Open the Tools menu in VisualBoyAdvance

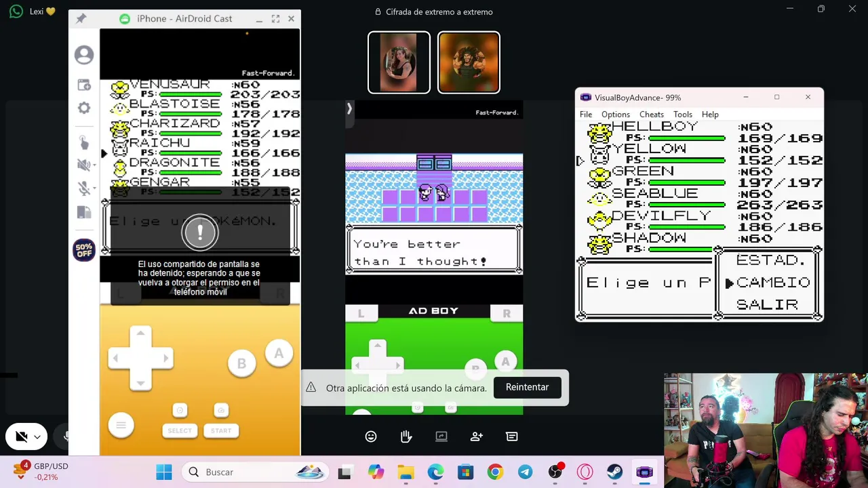pyautogui.click(x=683, y=115)
